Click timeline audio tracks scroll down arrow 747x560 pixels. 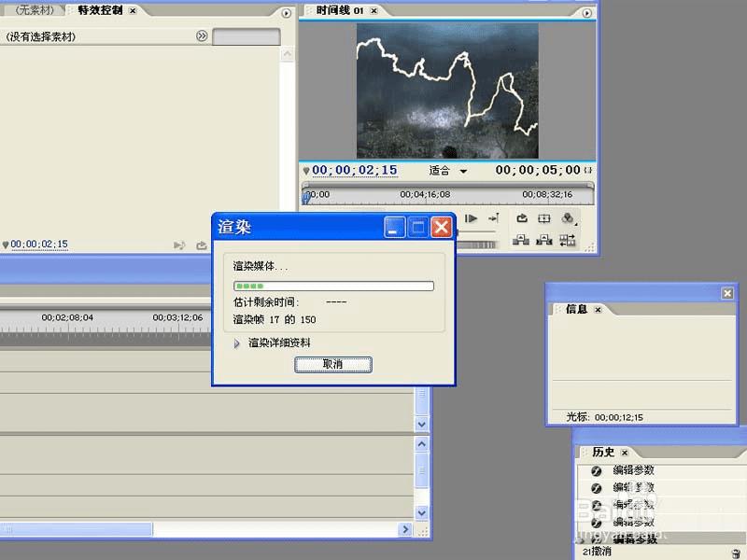point(422,512)
